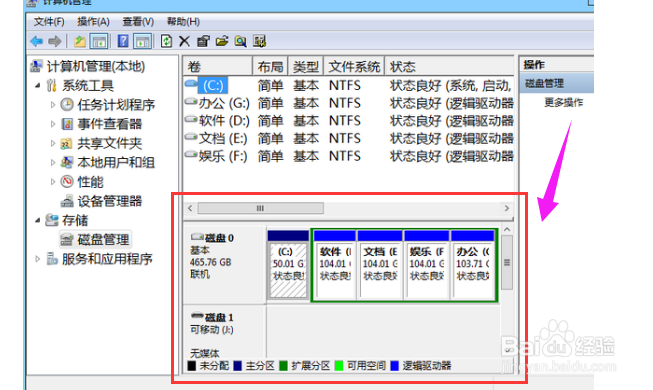Click the 性能 monitor icon
Screen dimensions: 653x390
click(67, 181)
